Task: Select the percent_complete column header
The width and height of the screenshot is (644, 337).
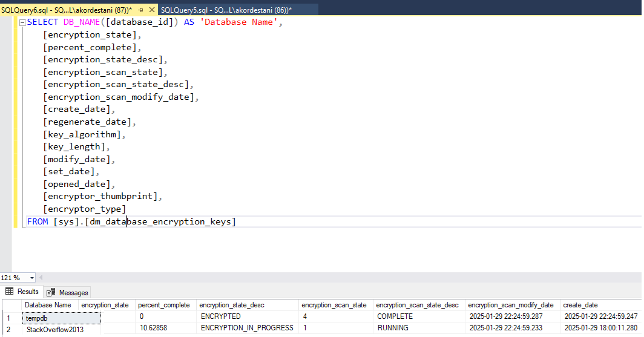Action: click(x=164, y=305)
